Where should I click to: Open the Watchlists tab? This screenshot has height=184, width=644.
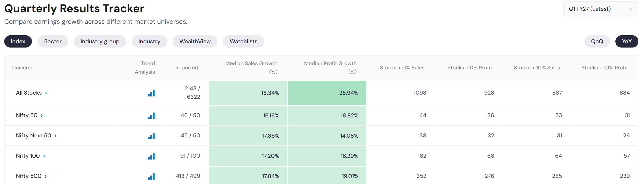click(243, 41)
